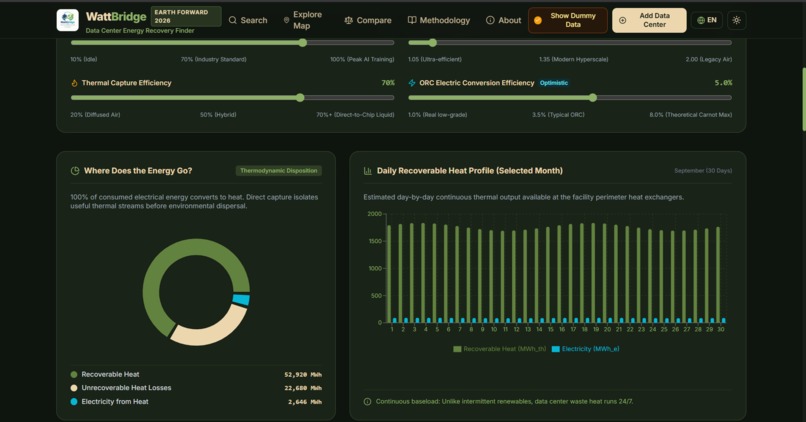Go to Explore Map

coord(303,20)
